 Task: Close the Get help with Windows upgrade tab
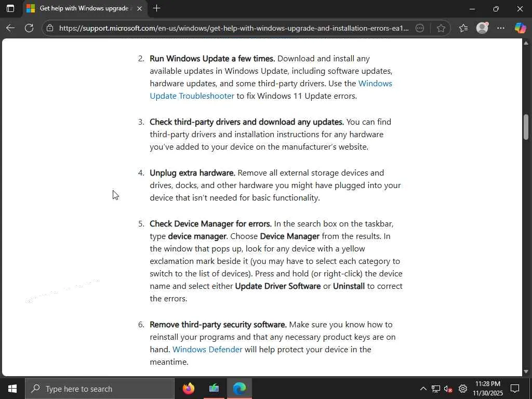139,8
